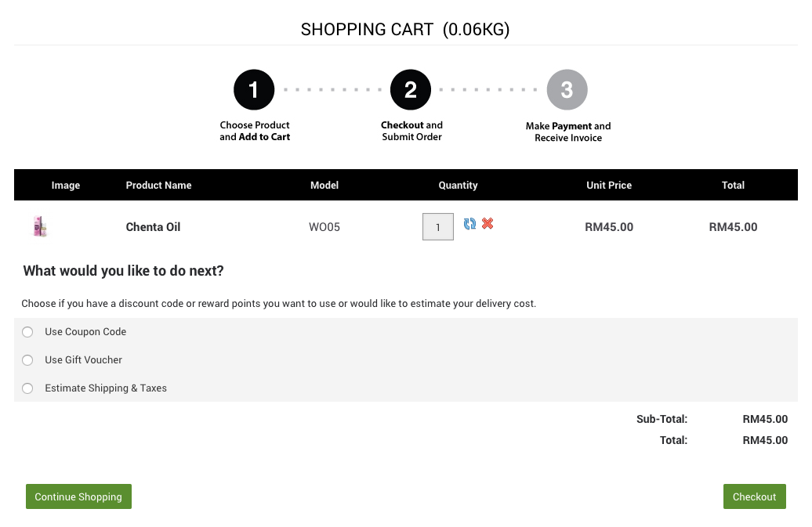Image resolution: width=812 pixels, height=527 pixels.
Task: Remove Chenta Oil with red X icon
Action: pyautogui.click(x=488, y=224)
